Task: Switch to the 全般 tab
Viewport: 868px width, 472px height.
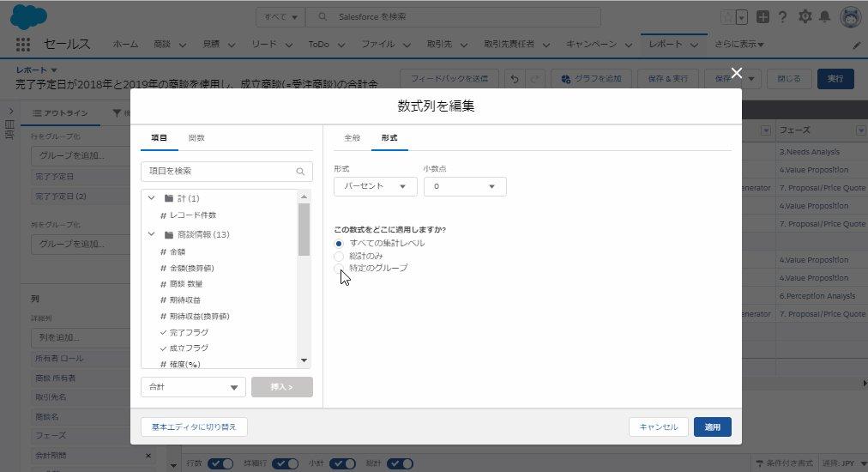Action: point(352,138)
